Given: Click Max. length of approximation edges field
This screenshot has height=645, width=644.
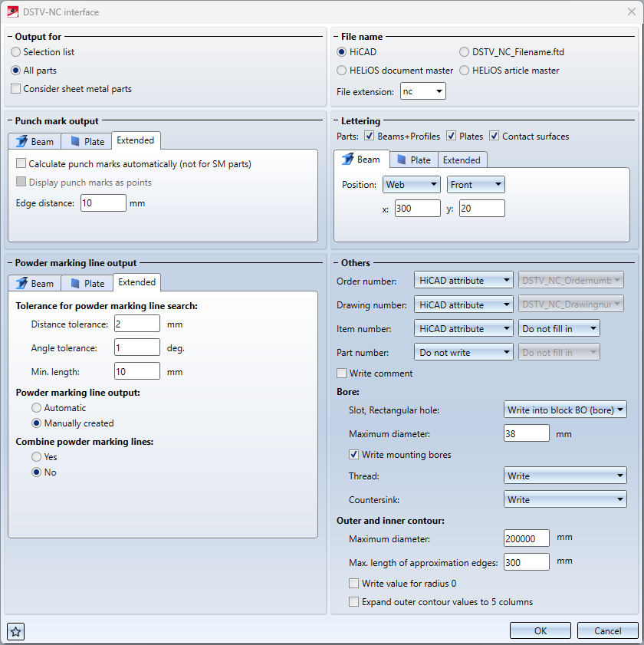Looking at the screenshot, I should (527, 562).
